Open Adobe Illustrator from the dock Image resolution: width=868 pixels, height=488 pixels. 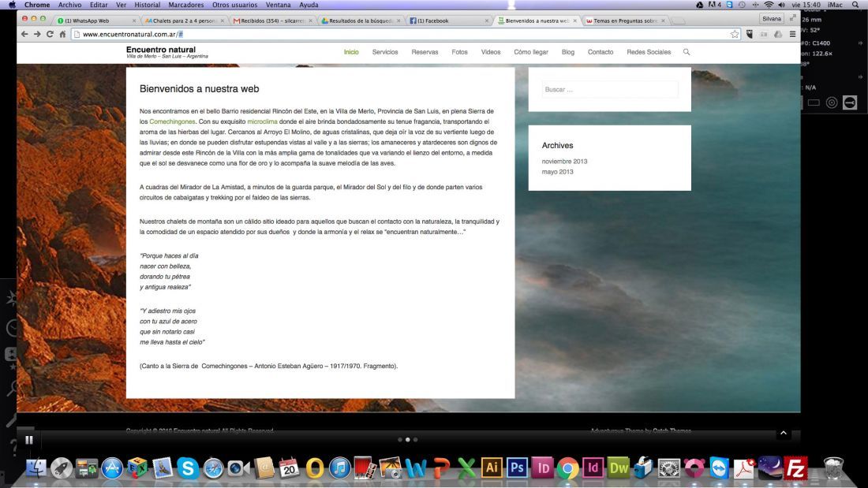(492, 468)
